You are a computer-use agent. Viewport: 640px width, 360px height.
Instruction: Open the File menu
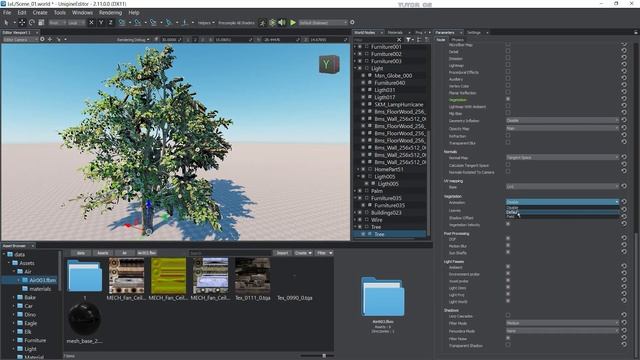pos(7,13)
